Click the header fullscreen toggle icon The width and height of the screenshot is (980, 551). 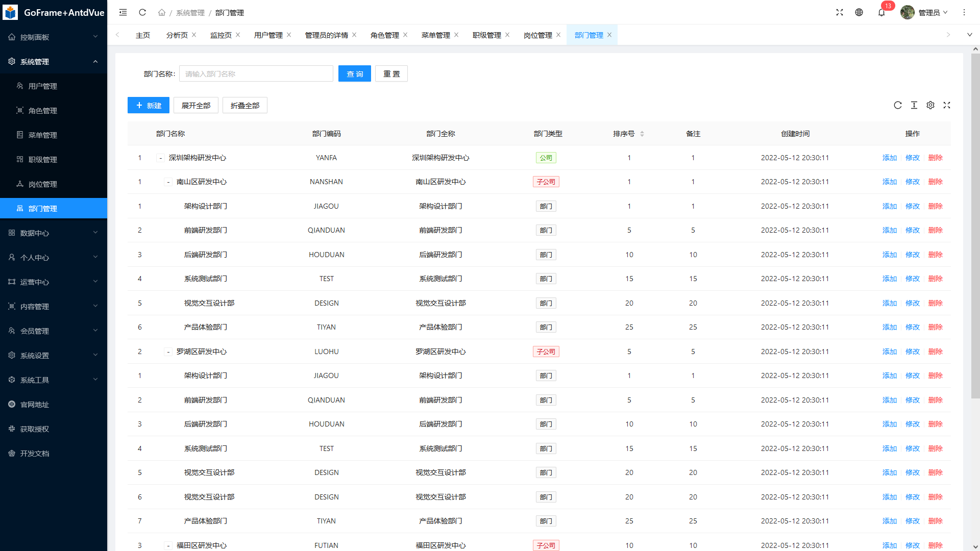tap(840, 12)
